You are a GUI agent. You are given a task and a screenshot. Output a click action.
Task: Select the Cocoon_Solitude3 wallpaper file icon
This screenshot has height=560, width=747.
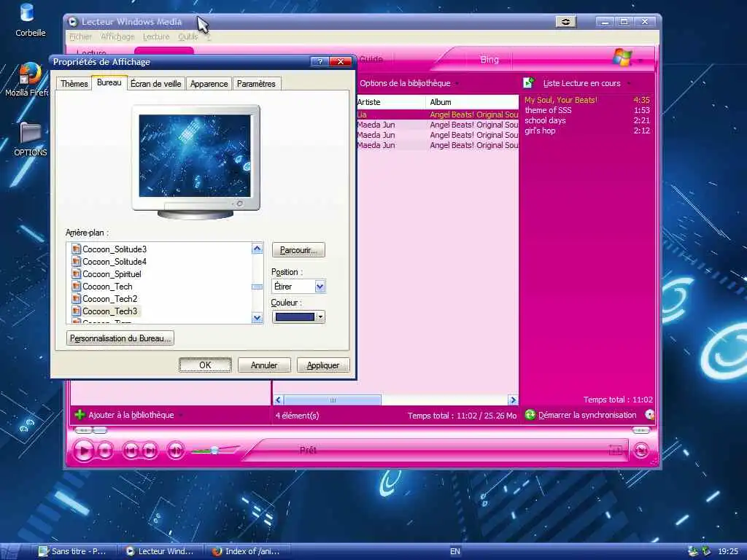coord(76,249)
